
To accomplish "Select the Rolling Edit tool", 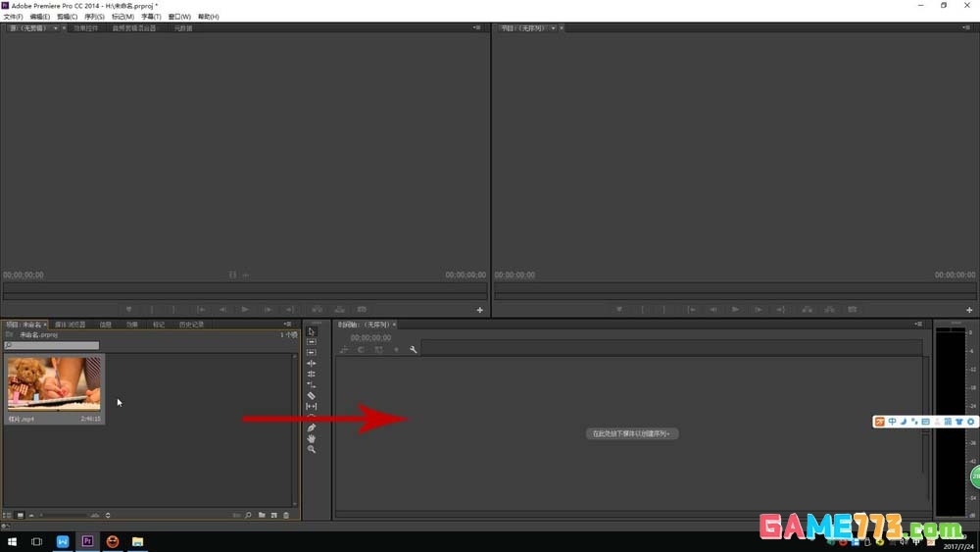I will pyautogui.click(x=312, y=374).
